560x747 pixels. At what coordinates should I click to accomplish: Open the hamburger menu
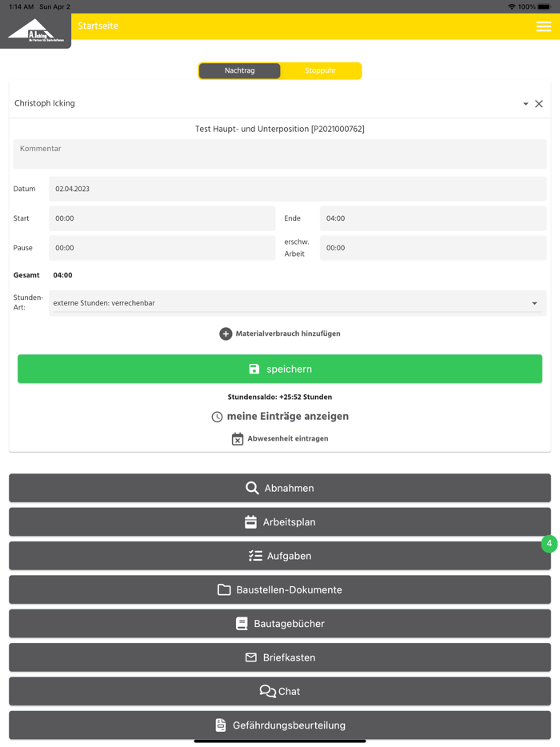543,26
